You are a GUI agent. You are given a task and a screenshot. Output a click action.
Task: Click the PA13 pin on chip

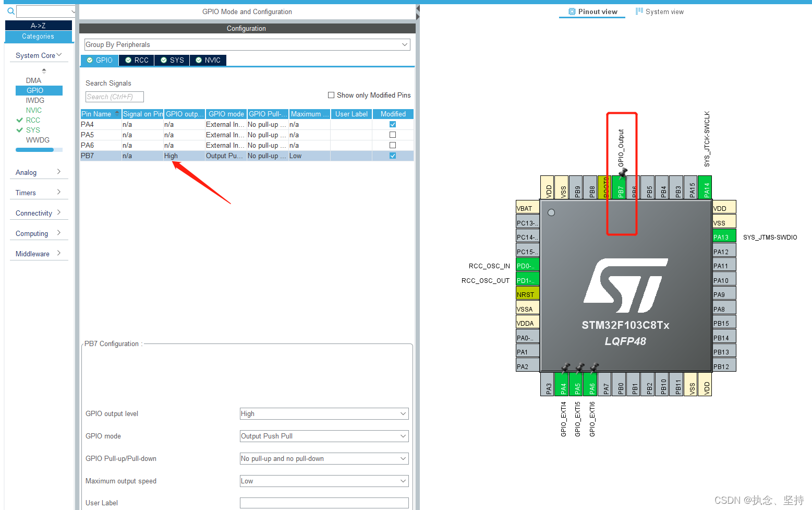(724, 236)
